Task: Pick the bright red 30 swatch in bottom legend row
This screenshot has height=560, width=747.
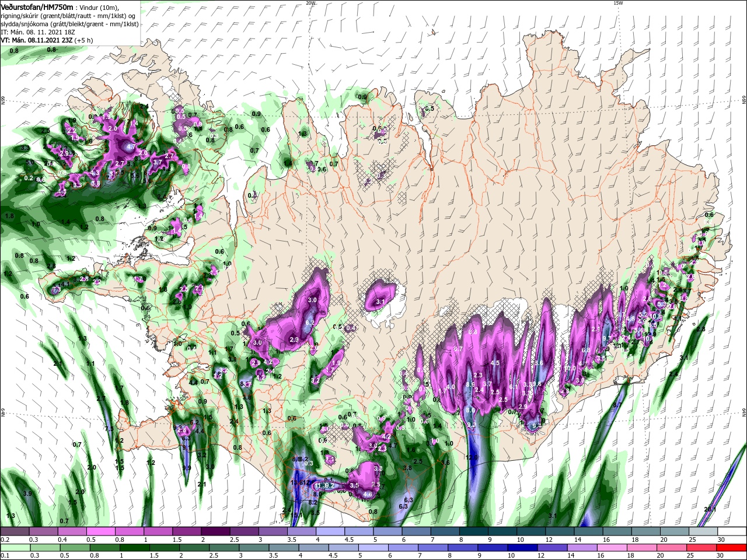Action: pos(732,548)
